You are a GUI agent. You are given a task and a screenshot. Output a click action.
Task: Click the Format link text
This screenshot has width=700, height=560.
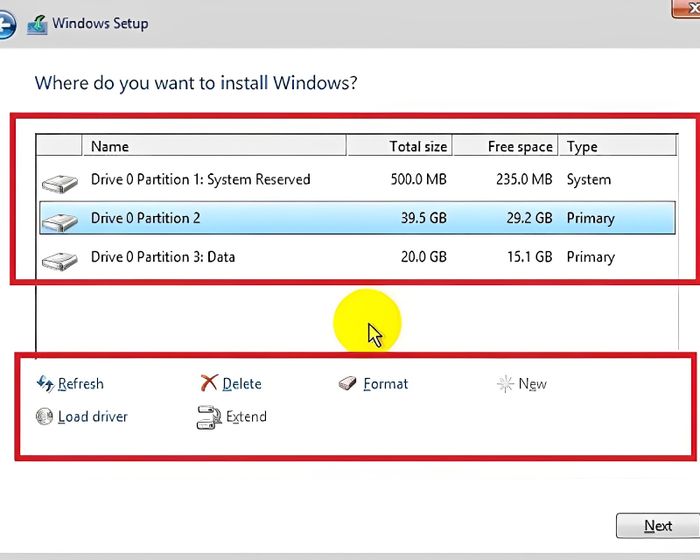click(x=386, y=384)
